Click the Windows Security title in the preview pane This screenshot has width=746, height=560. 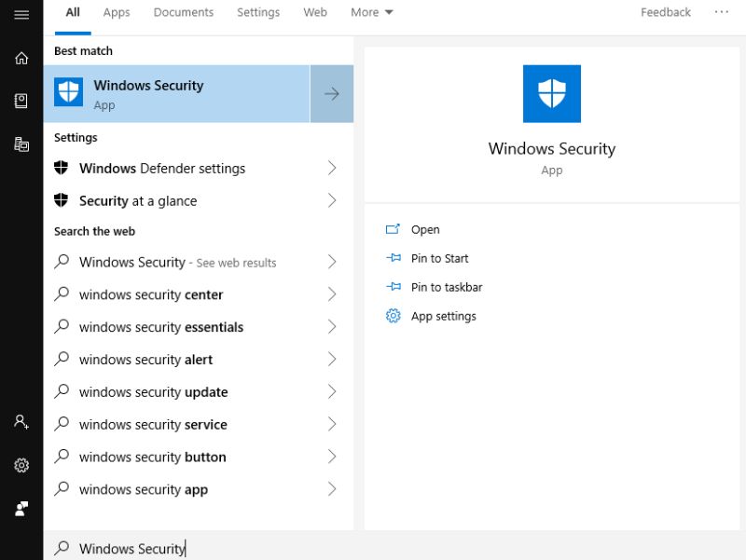coord(552,148)
